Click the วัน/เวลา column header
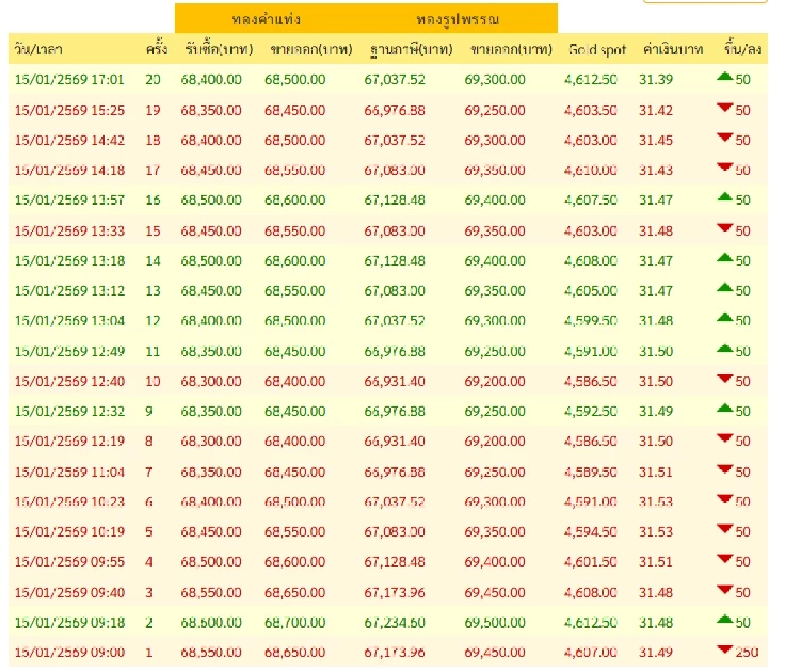This screenshot has width=785, height=672. click(39, 50)
